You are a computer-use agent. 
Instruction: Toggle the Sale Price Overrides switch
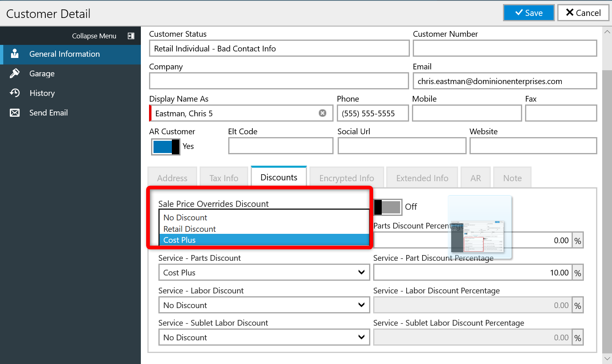pos(387,207)
